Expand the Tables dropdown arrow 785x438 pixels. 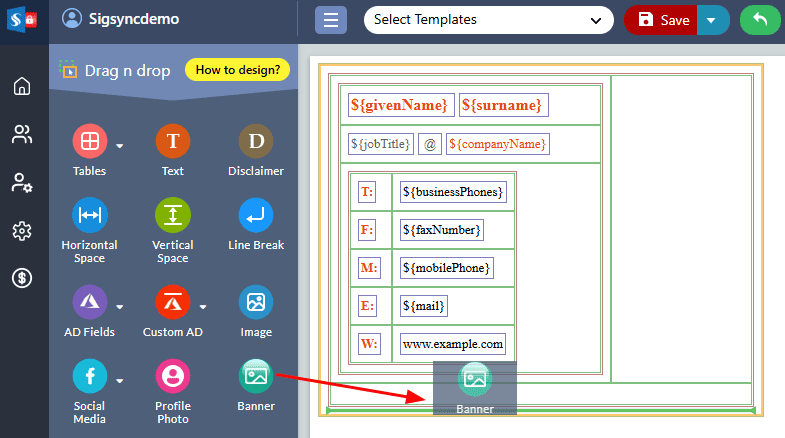tap(119, 146)
